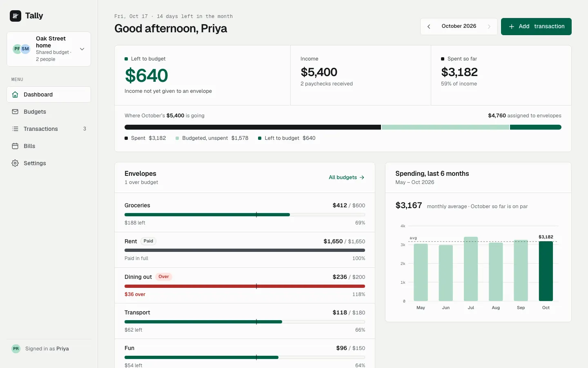588x368 pixels.
Task: Click the Settings gear icon
Action: point(15,163)
